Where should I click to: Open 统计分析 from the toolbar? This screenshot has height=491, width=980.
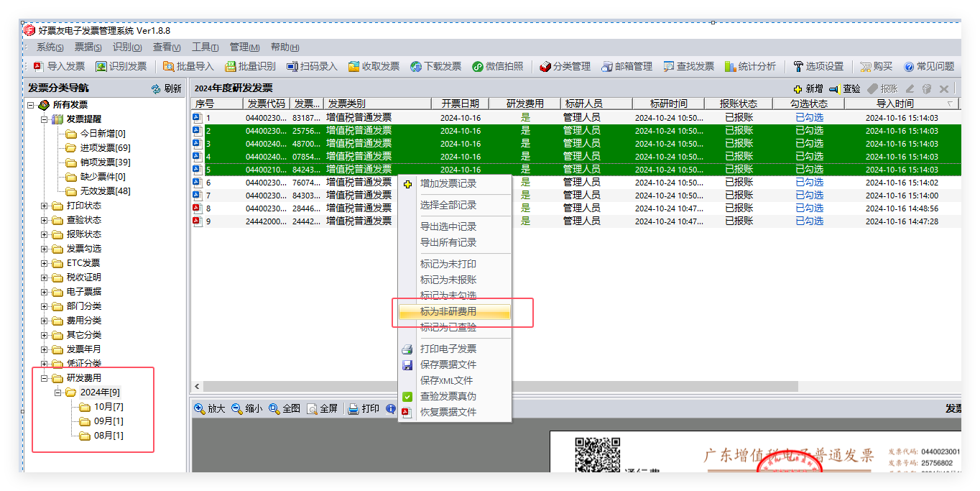750,66
